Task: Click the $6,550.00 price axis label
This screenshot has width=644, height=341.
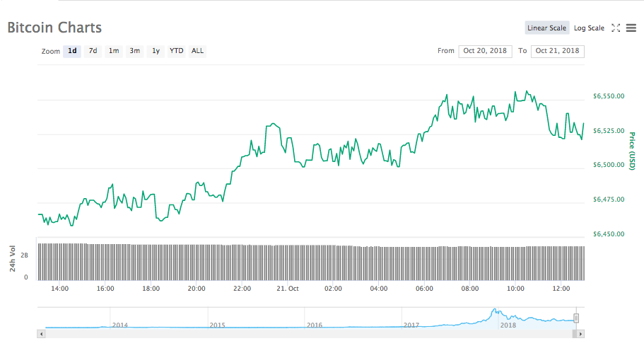Action: pyautogui.click(x=609, y=96)
